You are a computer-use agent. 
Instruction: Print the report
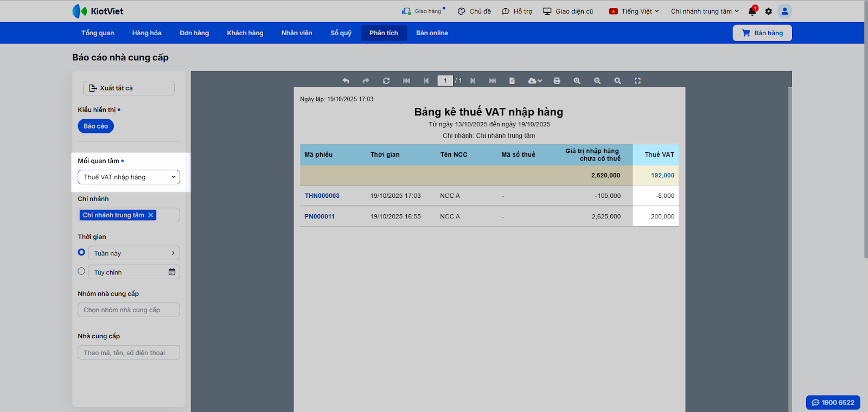(557, 81)
